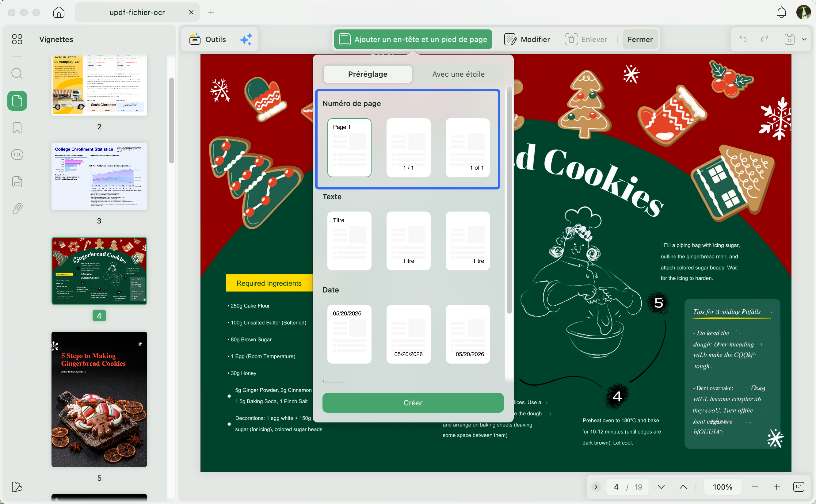Click the green Créer button
Viewport: 816px width, 504px height.
413,403
